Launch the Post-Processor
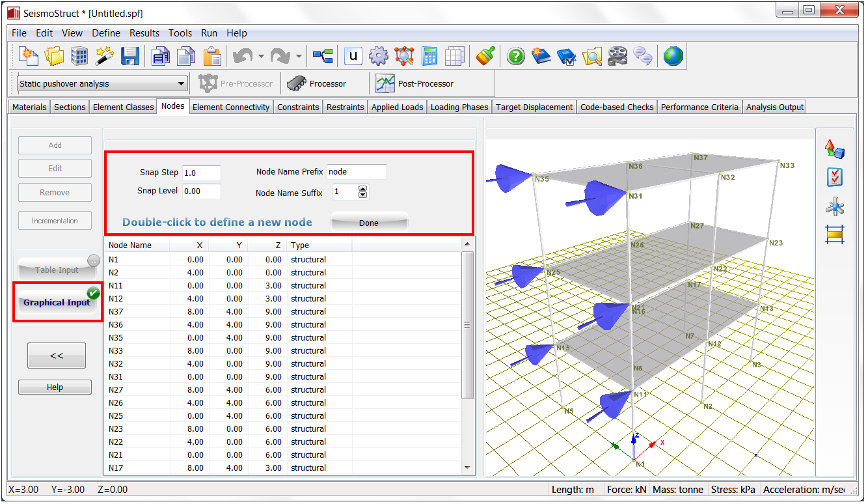 (416, 84)
